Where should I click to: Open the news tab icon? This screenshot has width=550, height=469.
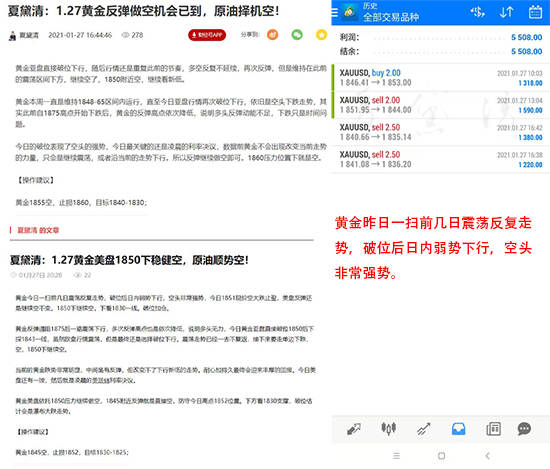click(x=493, y=429)
